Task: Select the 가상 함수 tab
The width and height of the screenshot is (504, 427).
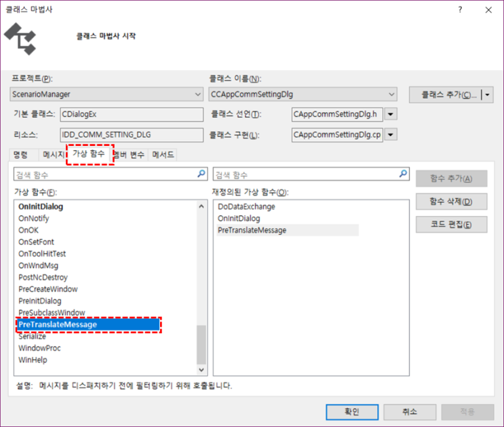Action: click(89, 153)
